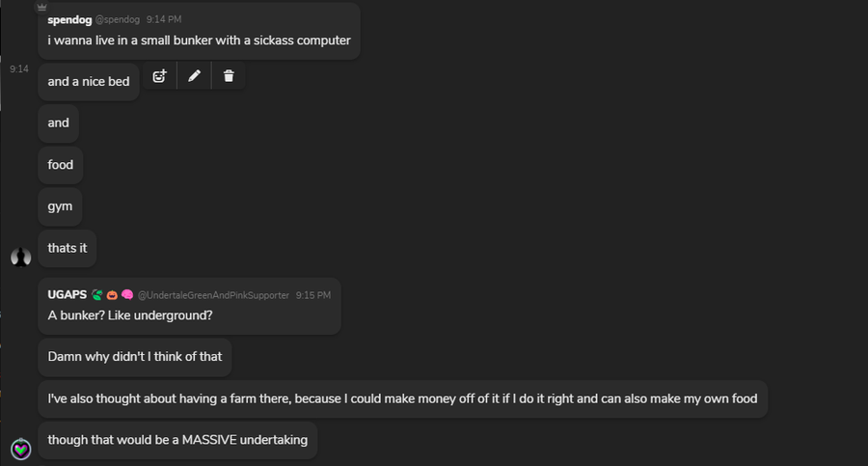Click the green leaf badge beside UGAPS

click(96, 294)
